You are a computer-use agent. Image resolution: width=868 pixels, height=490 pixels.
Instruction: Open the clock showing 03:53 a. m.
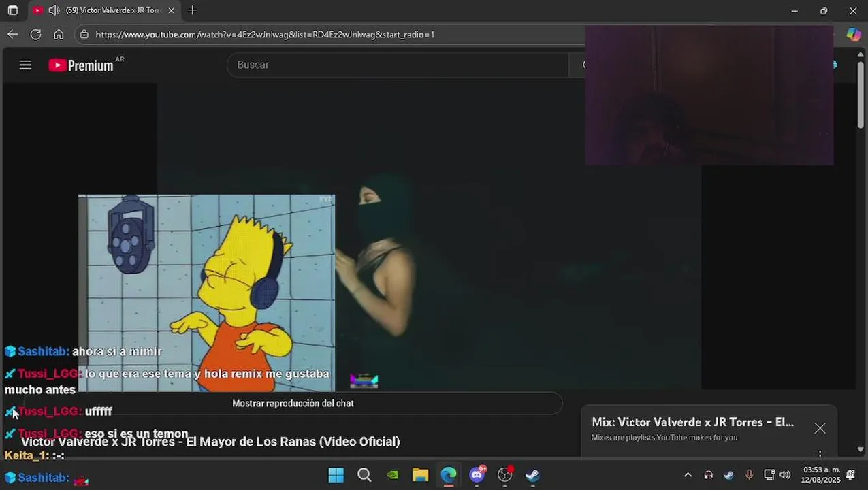pos(822,475)
